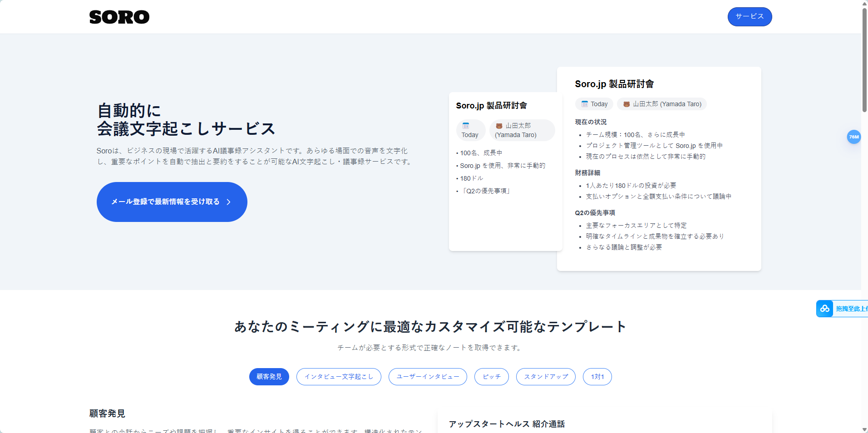Click チーム規模：100名、さらに成長中 line
The width and height of the screenshot is (868, 433).
[635, 135]
